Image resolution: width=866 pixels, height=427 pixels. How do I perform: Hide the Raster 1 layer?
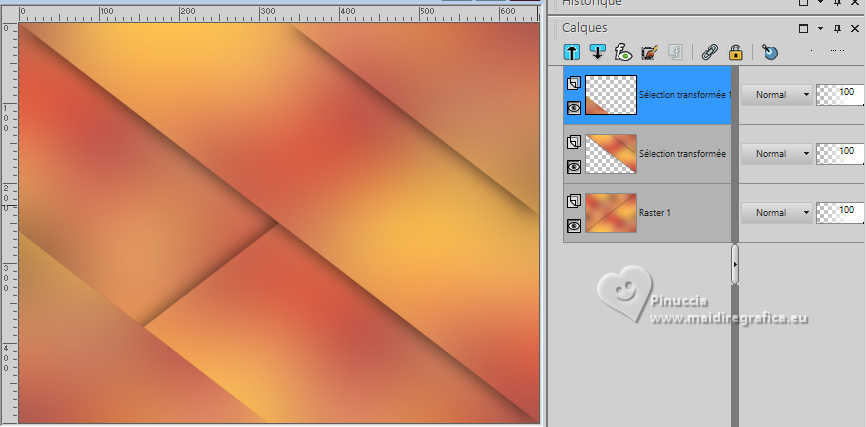(x=574, y=225)
